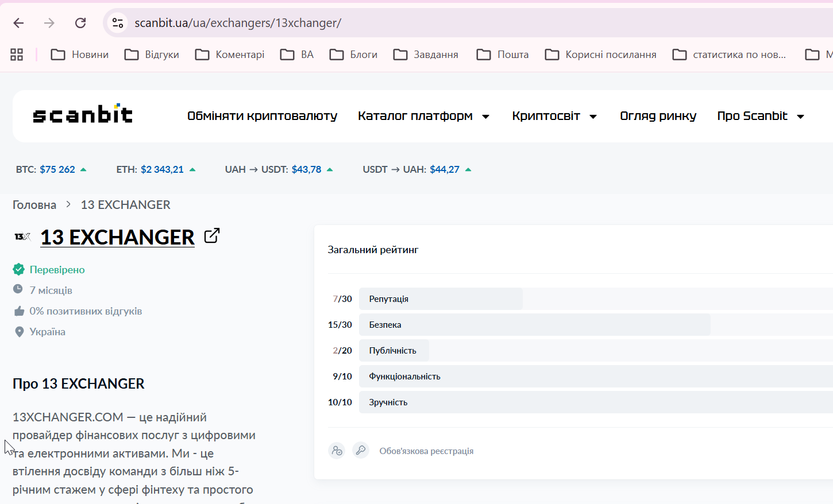Screen dimensions: 833x504
Task: Click the Про 13 EXCHANGER heading
Action: pos(79,383)
